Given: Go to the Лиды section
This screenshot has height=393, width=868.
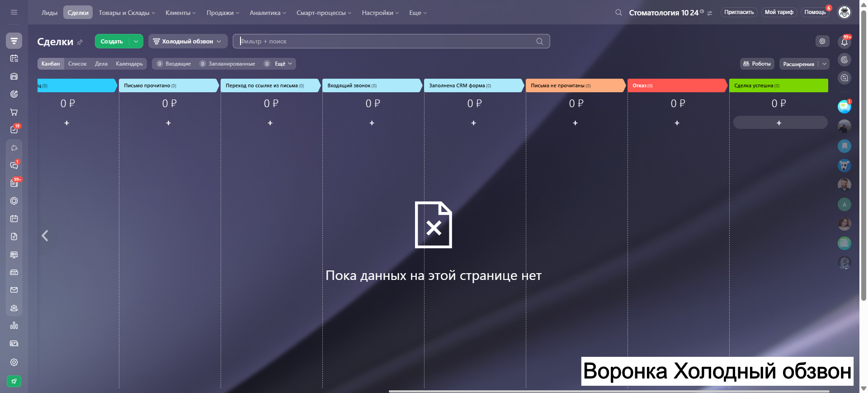Looking at the screenshot, I should 50,13.
